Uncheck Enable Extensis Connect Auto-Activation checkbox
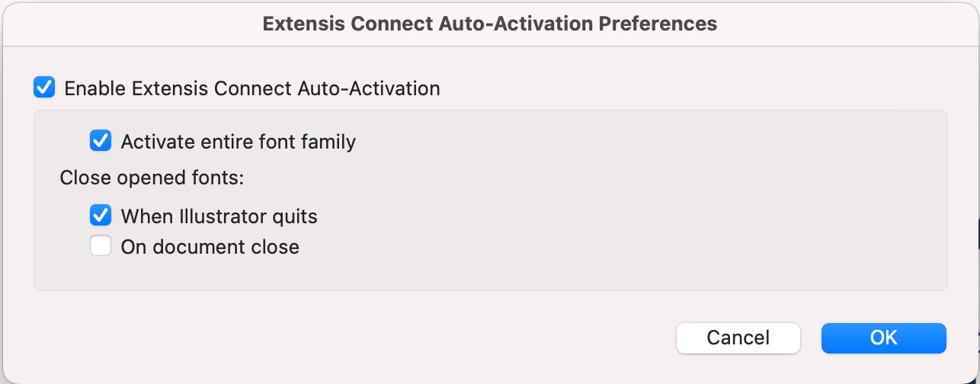Image resolution: width=980 pixels, height=384 pixels. click(x=44, y=88)
